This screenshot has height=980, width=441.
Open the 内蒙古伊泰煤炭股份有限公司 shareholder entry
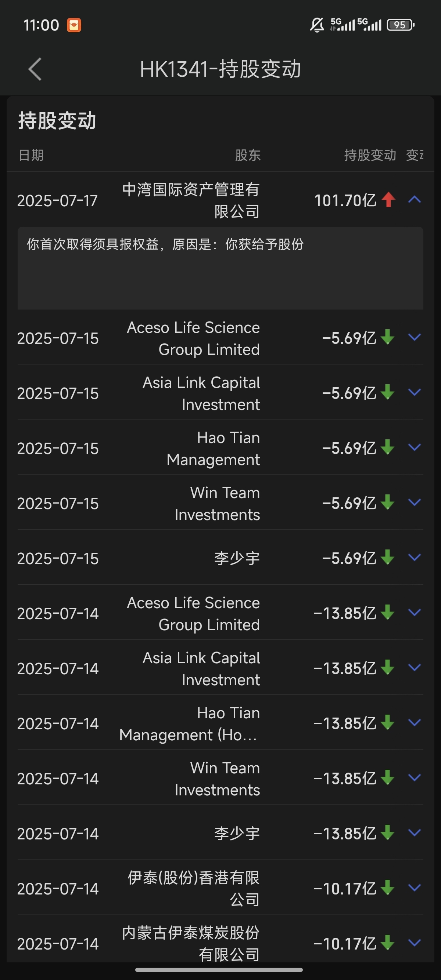pyautogui.click(x=191, y=943)
